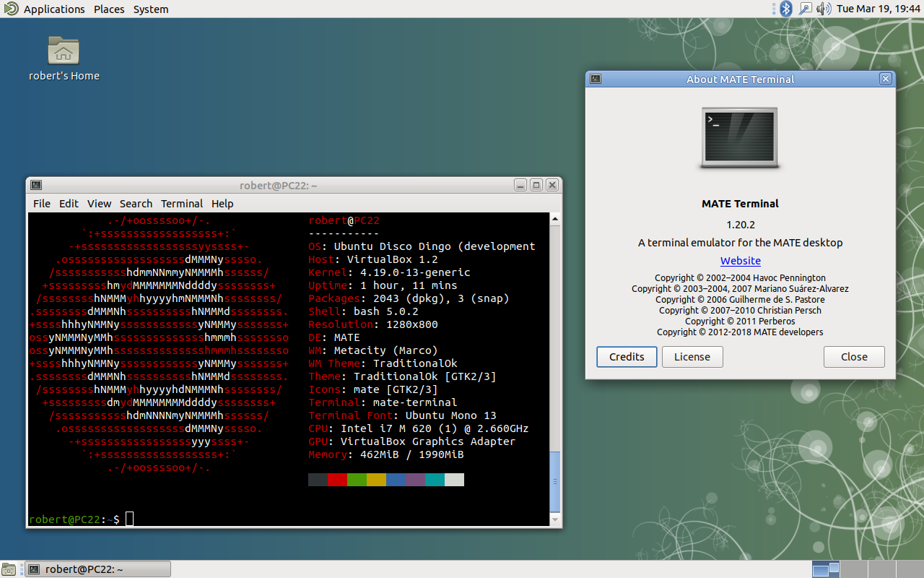Click the terminal prompt cursor line
This screenshot has width=924, height=578.
tap(81, 519)
